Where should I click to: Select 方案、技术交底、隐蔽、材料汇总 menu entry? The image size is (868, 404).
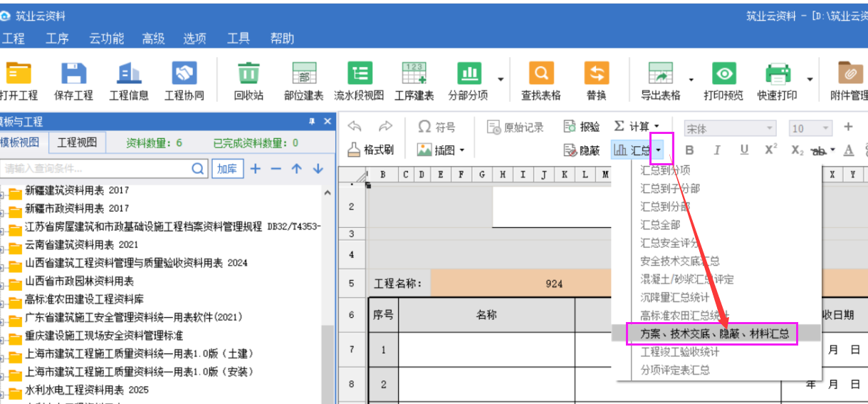[711, 333]
